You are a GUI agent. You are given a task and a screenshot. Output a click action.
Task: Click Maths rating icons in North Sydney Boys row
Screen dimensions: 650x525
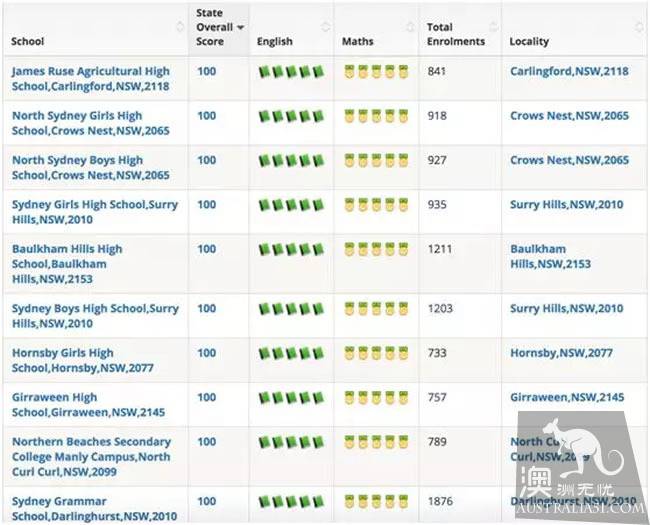376,160
